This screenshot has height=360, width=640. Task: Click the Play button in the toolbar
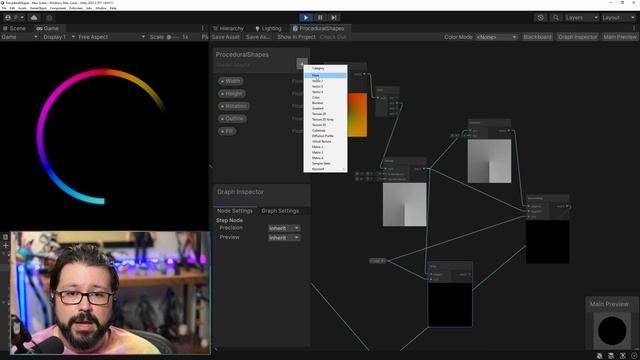(306, 18)
